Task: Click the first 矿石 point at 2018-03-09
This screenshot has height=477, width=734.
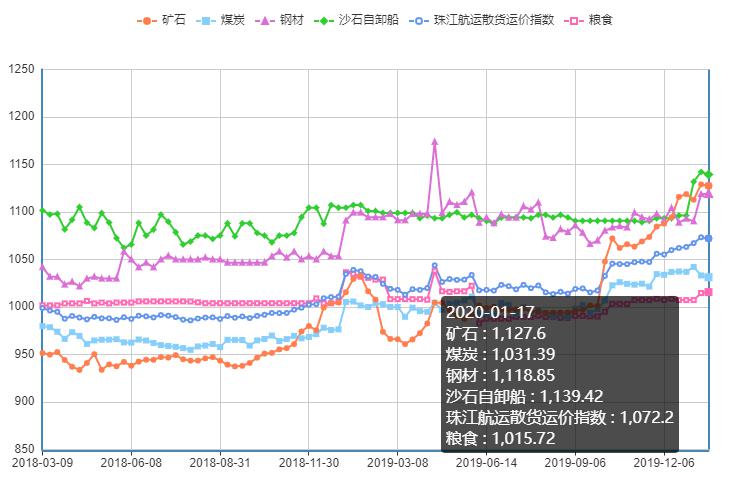Action: 43,353
